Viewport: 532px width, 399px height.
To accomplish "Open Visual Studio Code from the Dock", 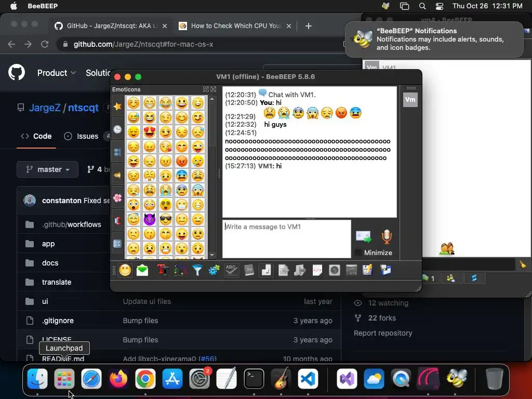I will tap(308, 379).
